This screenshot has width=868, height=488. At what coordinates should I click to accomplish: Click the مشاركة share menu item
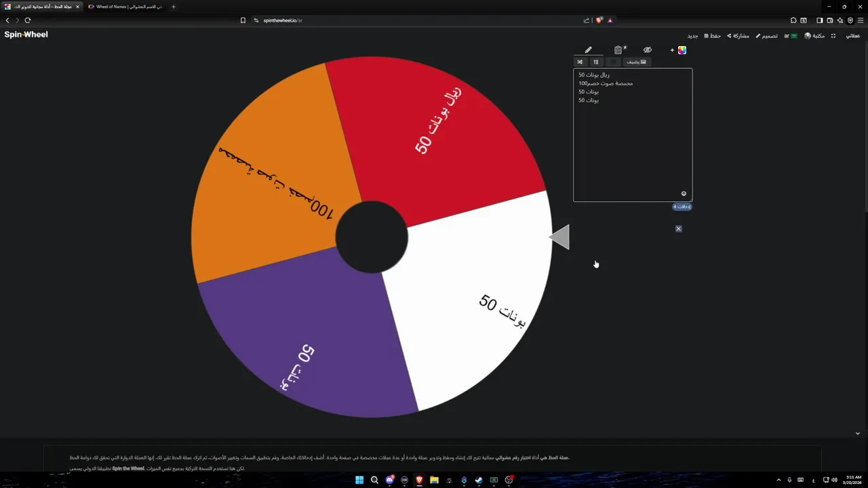[738, 36]
